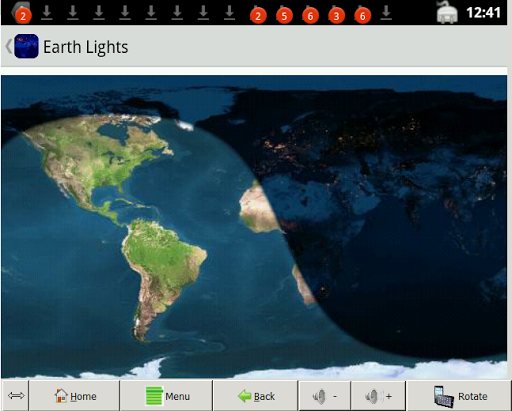Rotate the screen using the Rotate button
Screen dimensions: 512x411
click(x=459, y=396)
